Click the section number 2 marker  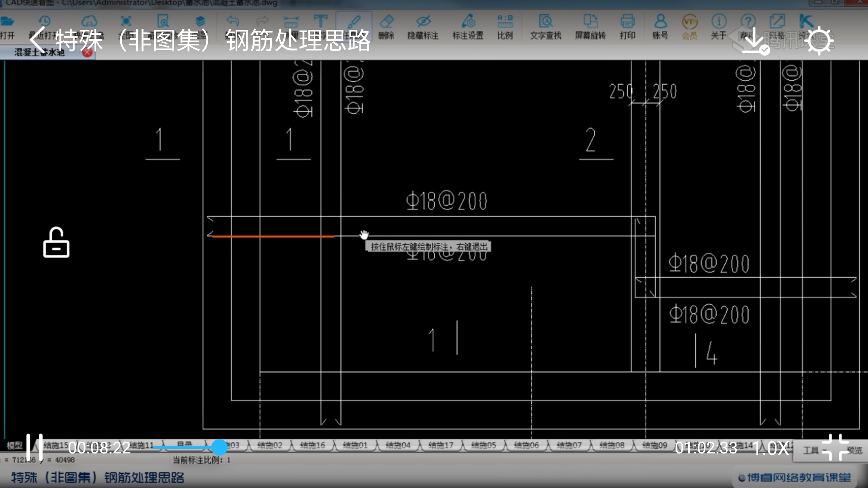(x=590, y=140)
